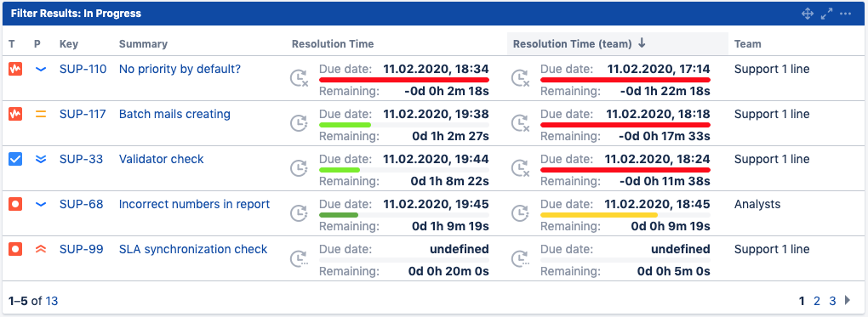
Task: Toggle the sort arrow on Resolution Time (team)
Action: pyautogui.click(x=642, y=43)
